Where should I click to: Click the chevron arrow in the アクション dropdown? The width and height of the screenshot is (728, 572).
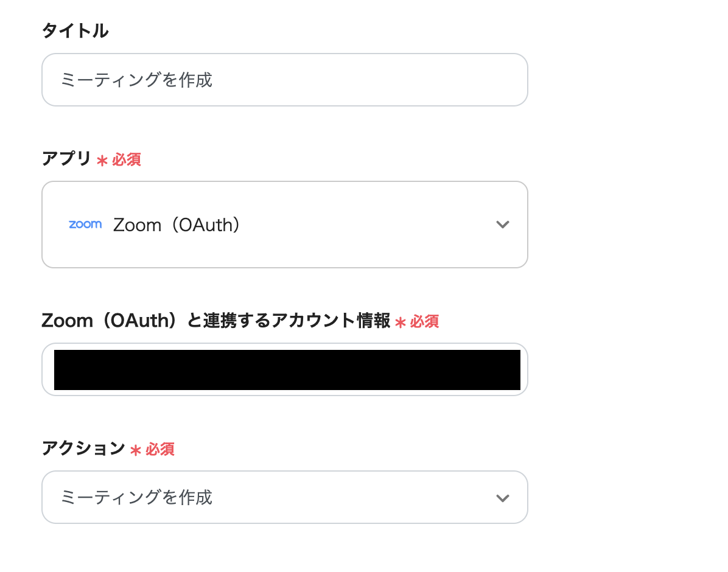click(x=502, y=498)
